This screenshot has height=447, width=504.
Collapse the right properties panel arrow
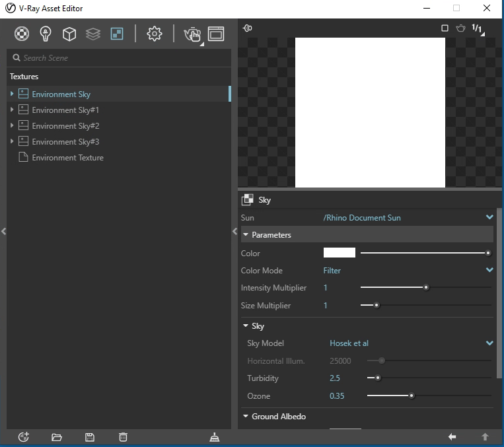(x=234, y=231)
